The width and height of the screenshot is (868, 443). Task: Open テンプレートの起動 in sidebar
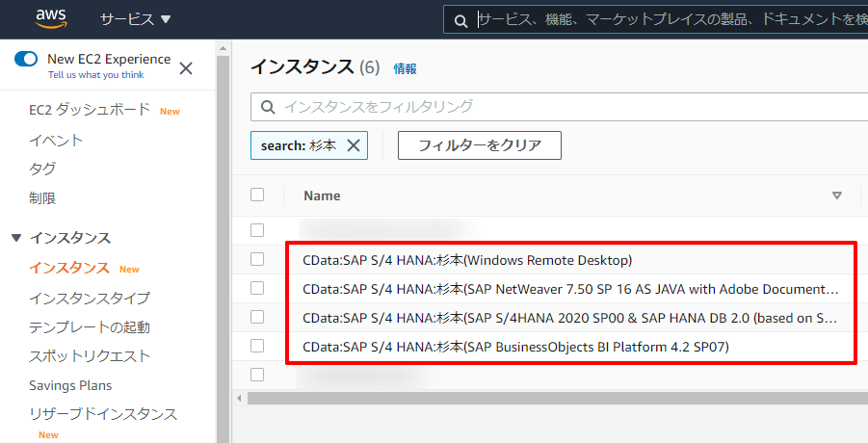(90, 326)
